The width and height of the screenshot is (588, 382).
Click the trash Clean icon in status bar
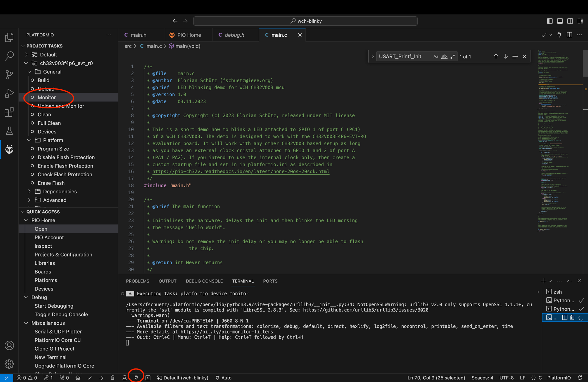(113, 378)
